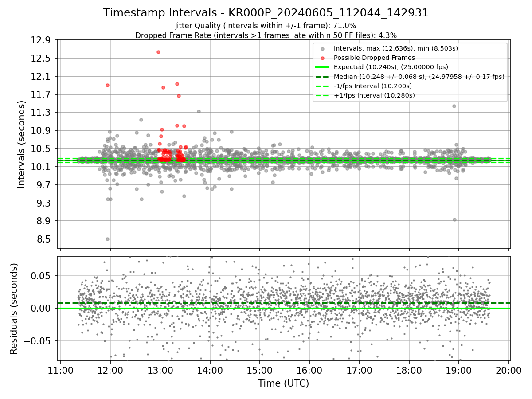Click the Median (10.248 +/- 0.068 s) legend entry
532x399 pixels.
point(419,76)
